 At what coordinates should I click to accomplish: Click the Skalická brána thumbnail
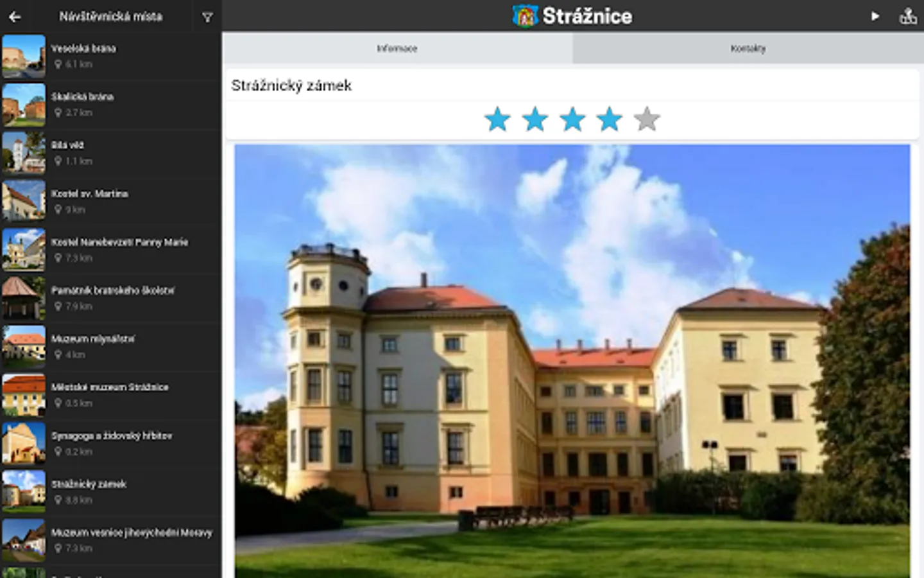(x=24, y=105)
